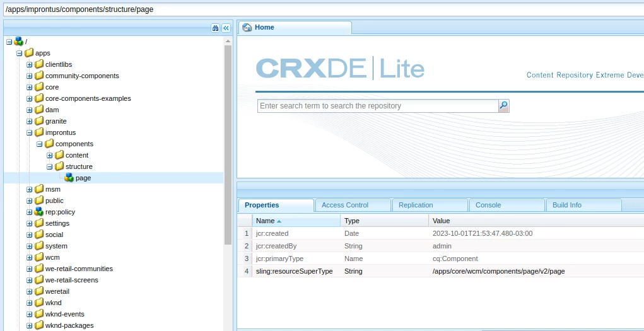
Task: Open the Console tab
Action: pos(506,206)
